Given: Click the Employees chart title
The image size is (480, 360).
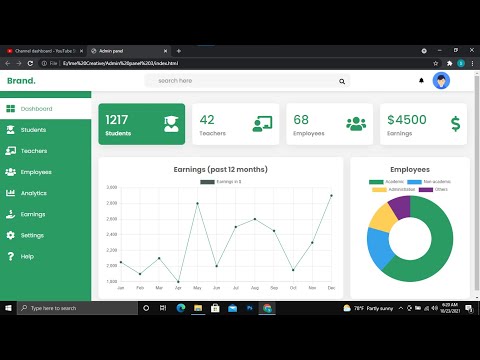Looking at the screenshot, I should tap(410, 169).
